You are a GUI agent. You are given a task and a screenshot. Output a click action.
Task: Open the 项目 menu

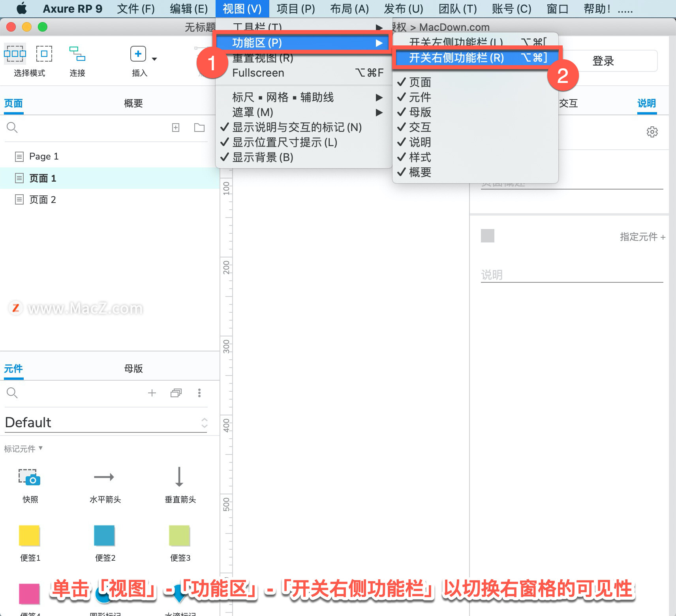click(296, 8)
